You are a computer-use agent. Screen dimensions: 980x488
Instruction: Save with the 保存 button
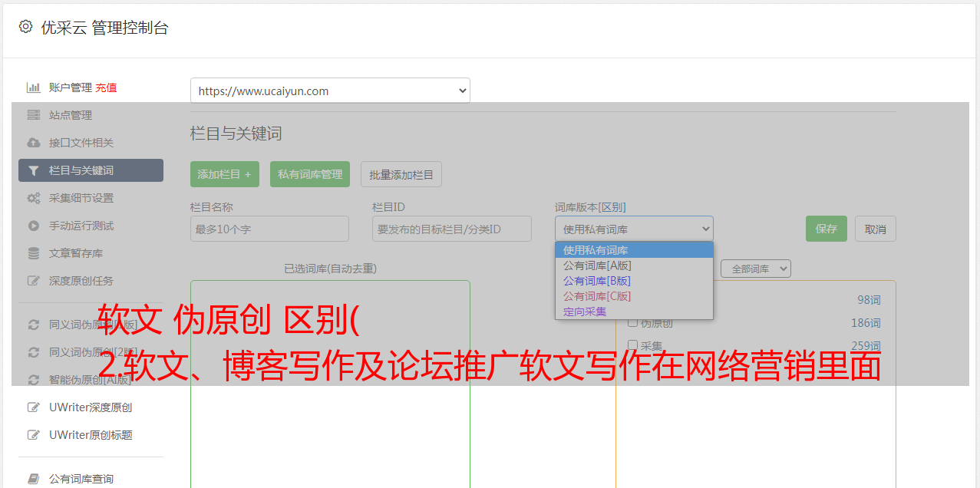point(827,229)
